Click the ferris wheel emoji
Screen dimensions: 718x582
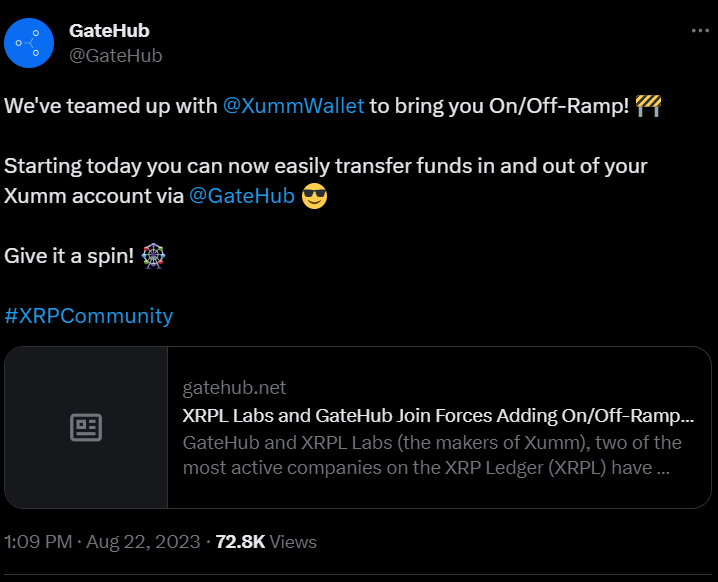pyautogui.click(x=154, y=256)
